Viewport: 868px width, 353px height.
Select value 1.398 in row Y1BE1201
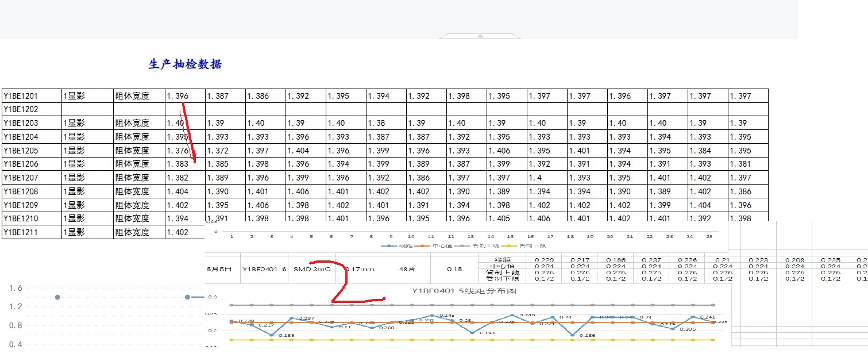[459, 96]
